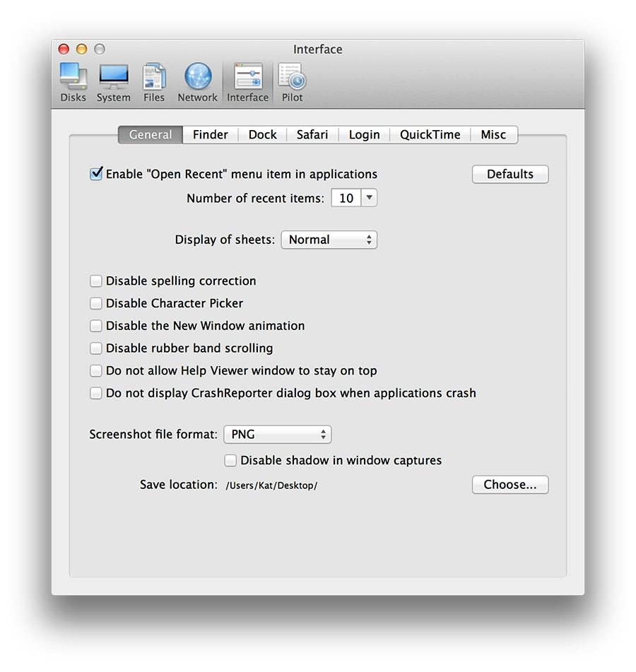Minimize the Interface window
The image size is (636, 672).
(x=81, y=49)
